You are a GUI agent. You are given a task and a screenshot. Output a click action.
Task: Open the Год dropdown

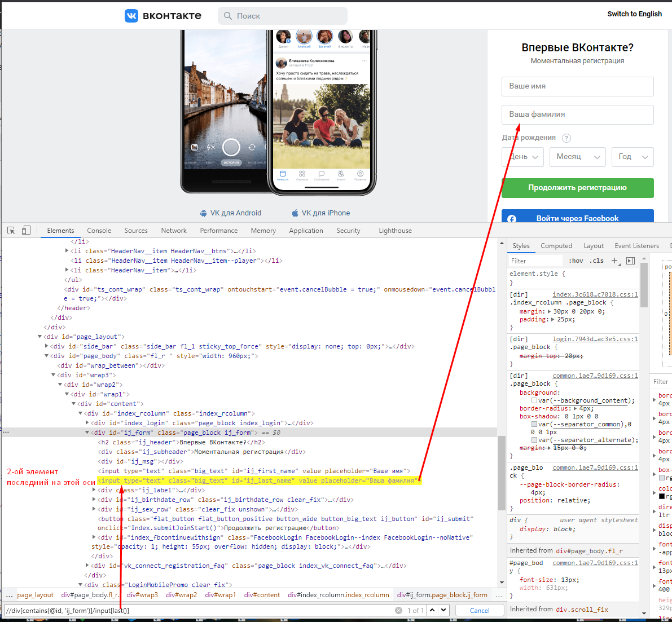[633, 157]
